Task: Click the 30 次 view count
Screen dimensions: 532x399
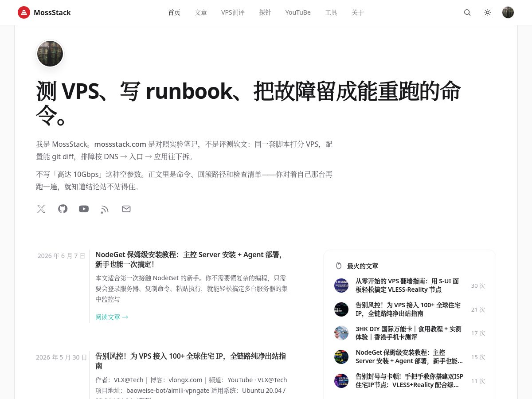Action: (478, 286)
